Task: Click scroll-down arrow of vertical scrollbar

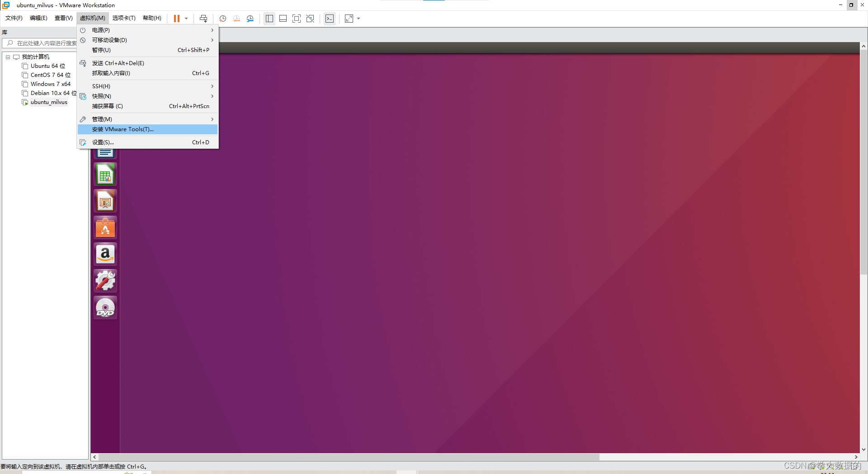Action: click(x=863, y=450)
